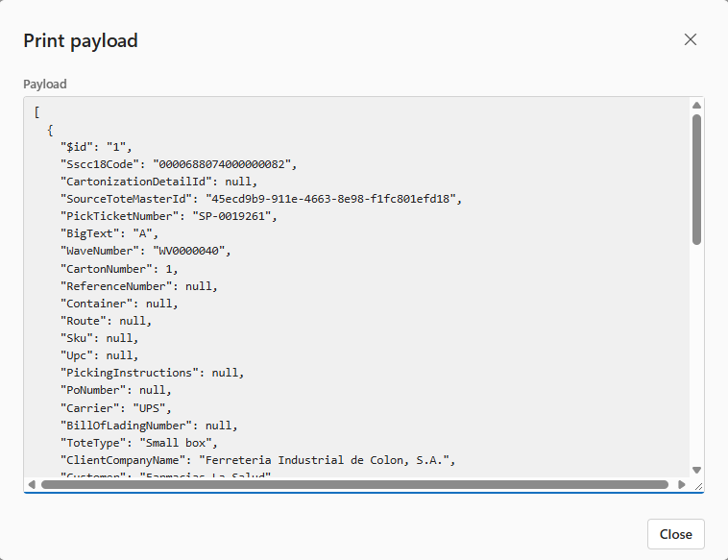
Task: Click the horizontal scrollbar right arrow
Action: pyautogui.click(x=681, y=484)
